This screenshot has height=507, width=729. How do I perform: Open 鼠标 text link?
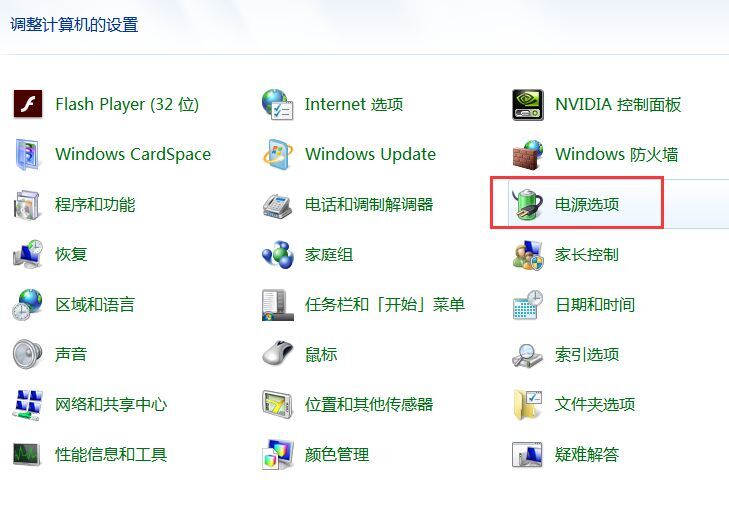321,354
